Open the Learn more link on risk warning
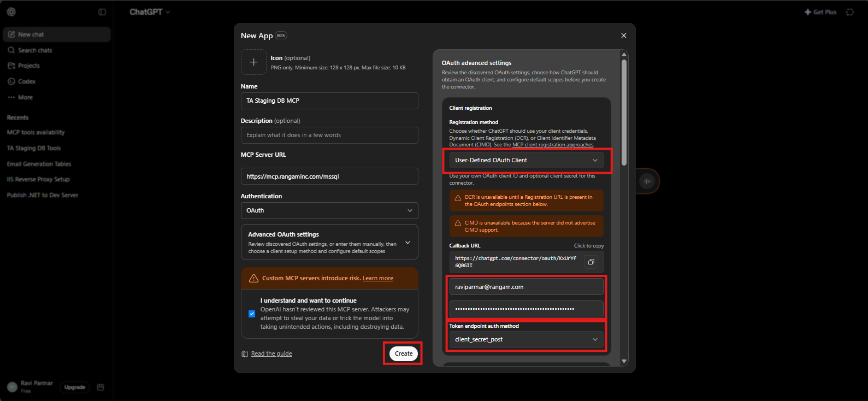 pyautogui.click(x=378, y=278)
